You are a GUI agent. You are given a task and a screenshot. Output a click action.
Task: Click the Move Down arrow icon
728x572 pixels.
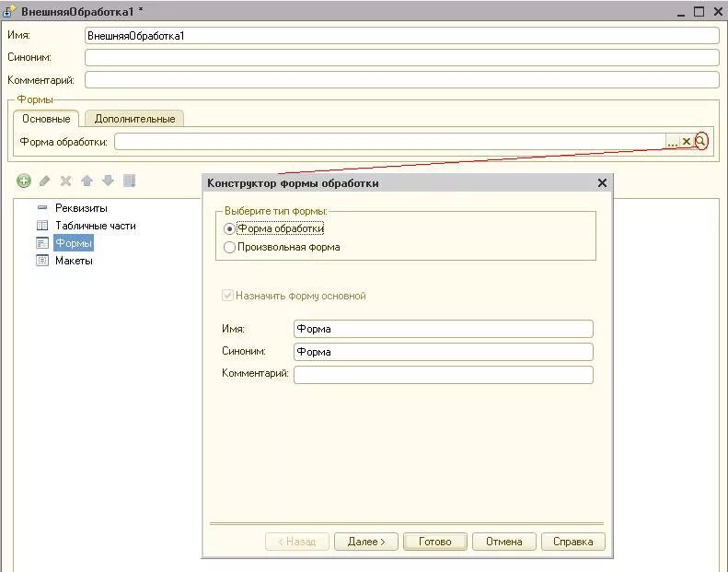pyautogui.click(x=109, y=181)
